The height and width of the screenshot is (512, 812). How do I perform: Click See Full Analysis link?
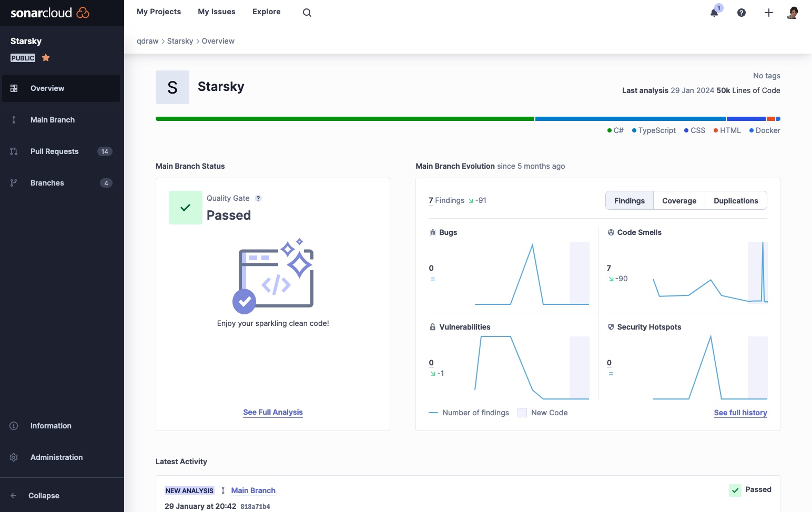[273, 412]
